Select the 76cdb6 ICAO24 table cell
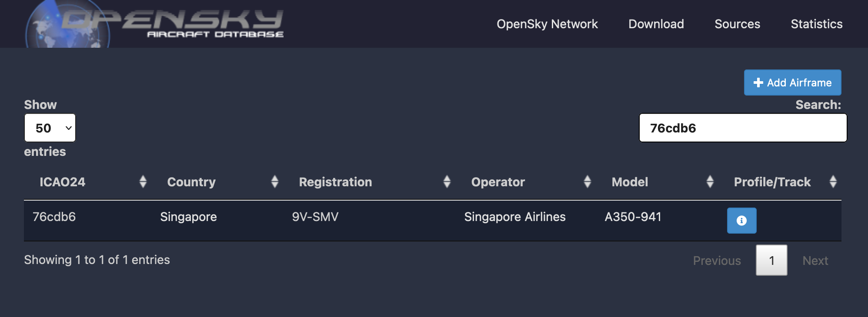Viewport: 868px width, 317px height. pos(54,217)
